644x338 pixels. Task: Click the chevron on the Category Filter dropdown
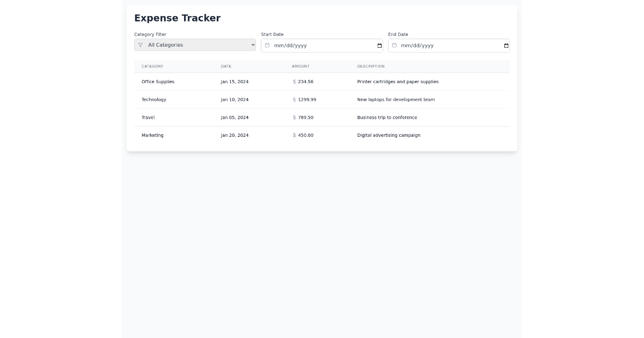(x=252, y=45)
